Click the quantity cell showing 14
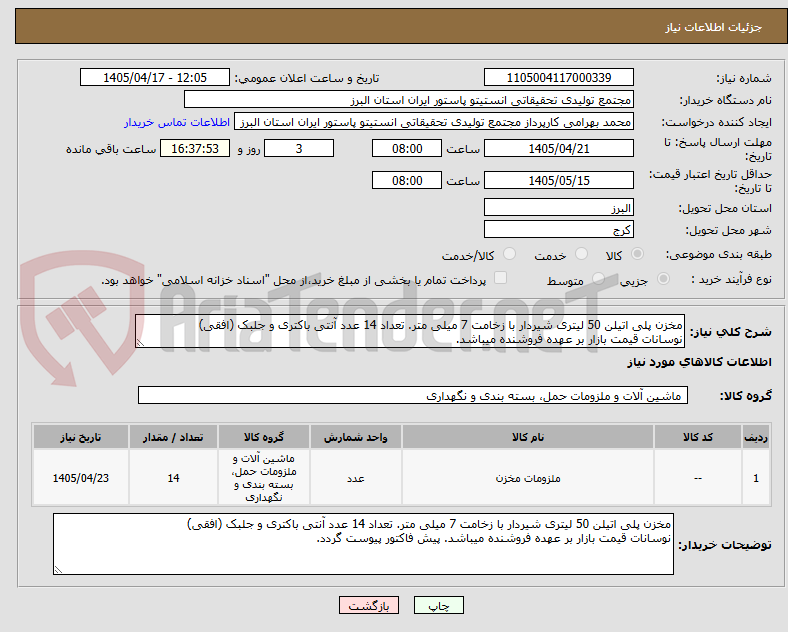This screenshot has height=632, width=788. coord(173,478)
